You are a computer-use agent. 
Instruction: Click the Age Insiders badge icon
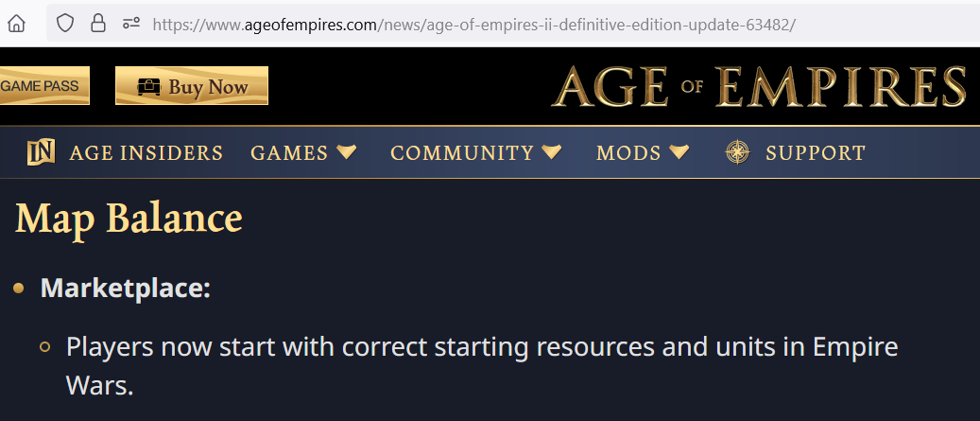pos(42,152)
